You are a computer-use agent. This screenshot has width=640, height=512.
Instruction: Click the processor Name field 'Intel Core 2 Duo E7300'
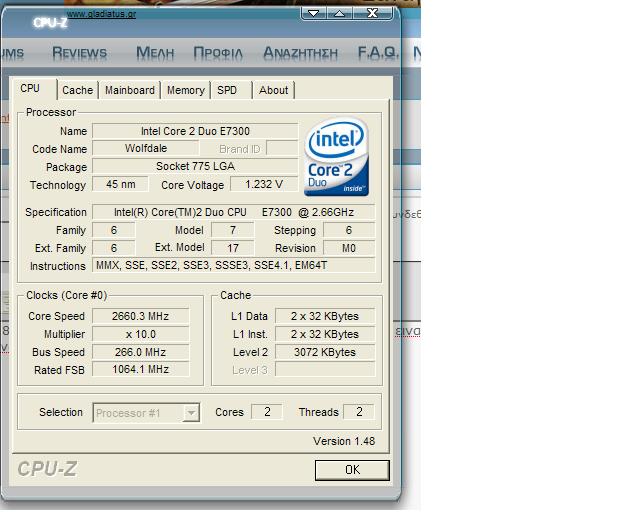pos(195,131)
